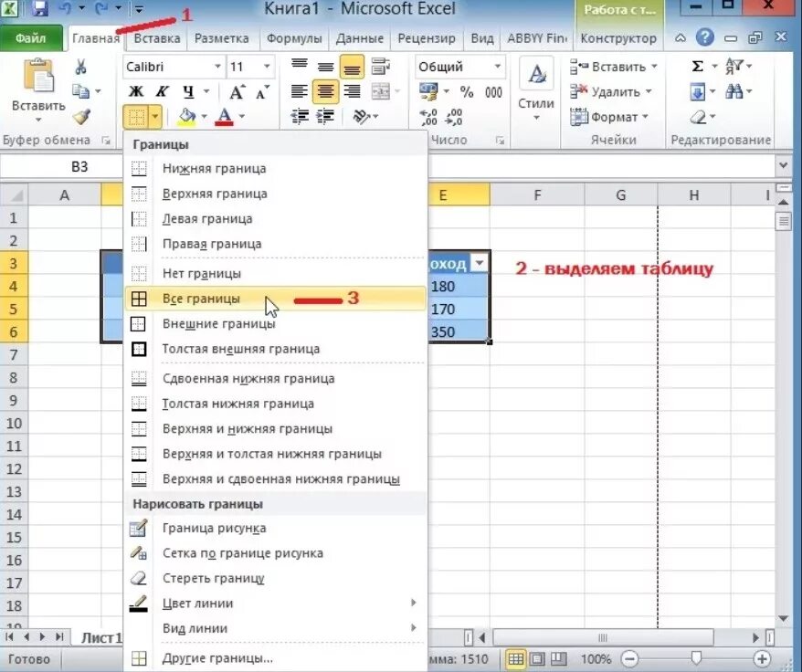Screen dimensions: 802x672
Task: Click the Fill down arrow icon
Action: click(x=698, y=92)
